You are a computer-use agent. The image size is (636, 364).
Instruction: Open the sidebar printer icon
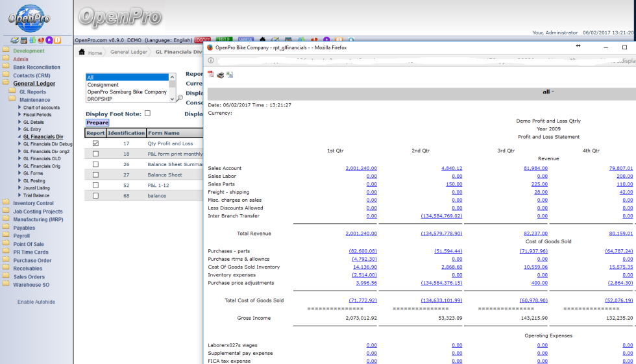14,40
